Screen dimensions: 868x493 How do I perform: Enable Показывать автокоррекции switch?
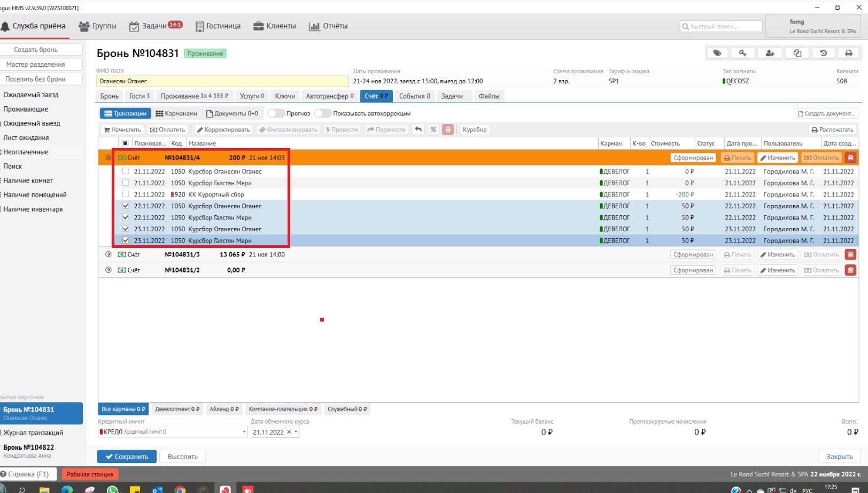tap(322, 113)
